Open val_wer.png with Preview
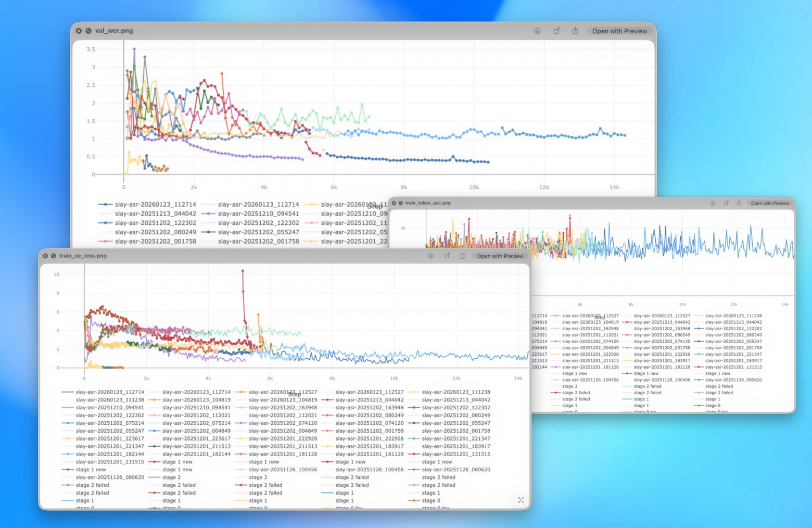The image size is (812, 528). 619,31
